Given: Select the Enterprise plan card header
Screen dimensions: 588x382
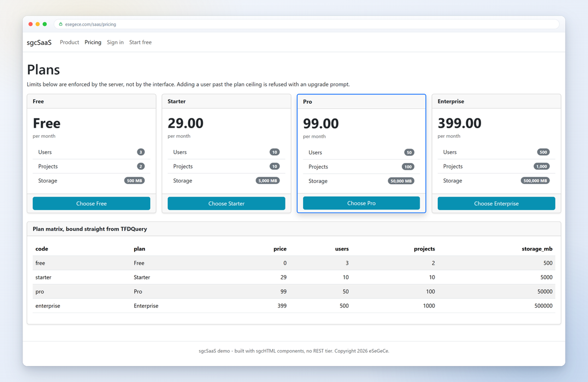Looking at the screenshot, I should click(497, 101).
